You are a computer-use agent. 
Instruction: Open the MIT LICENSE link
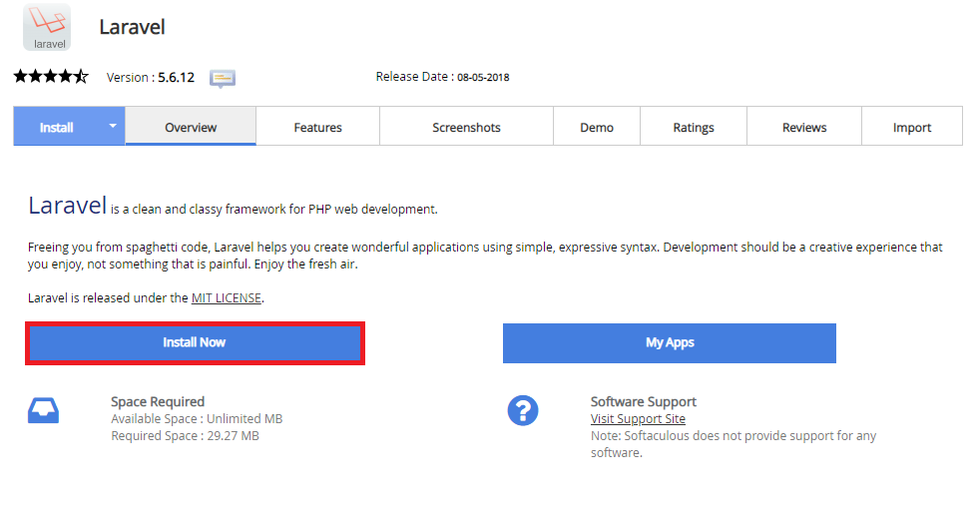pos(227,297)
